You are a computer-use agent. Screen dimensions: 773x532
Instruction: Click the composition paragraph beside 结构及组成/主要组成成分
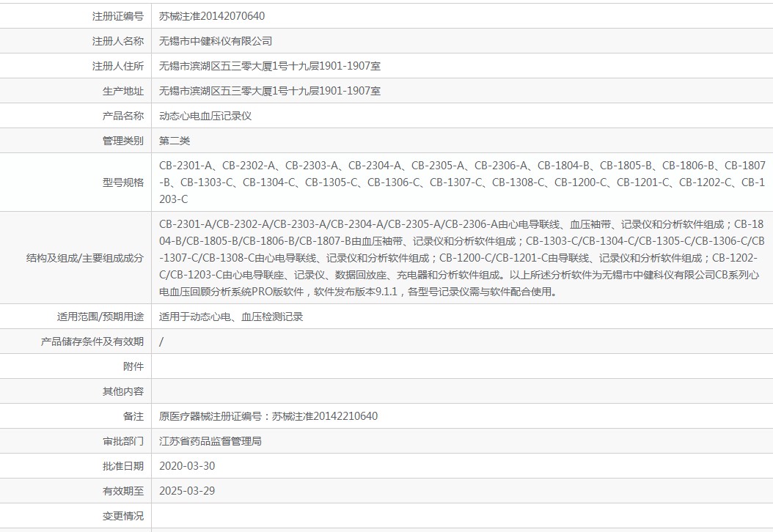[x=462, y=258]
